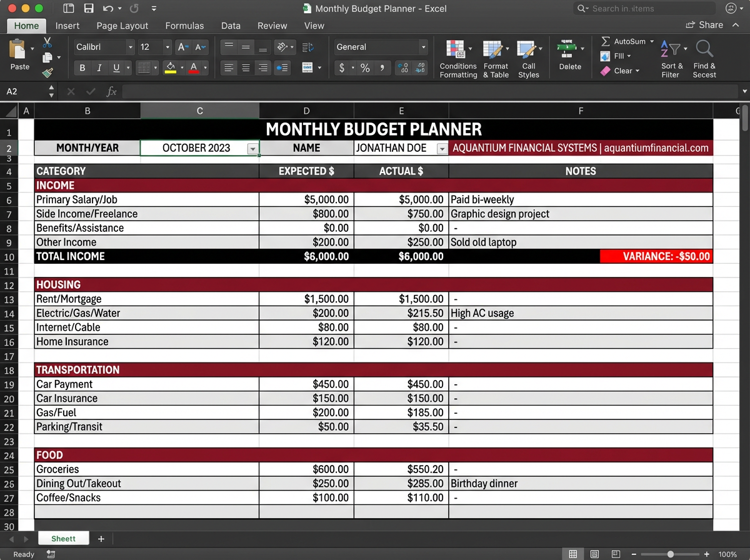Toggle underline formatting
This screenshot has height=560, width=750.
click(x=115, y=67)
